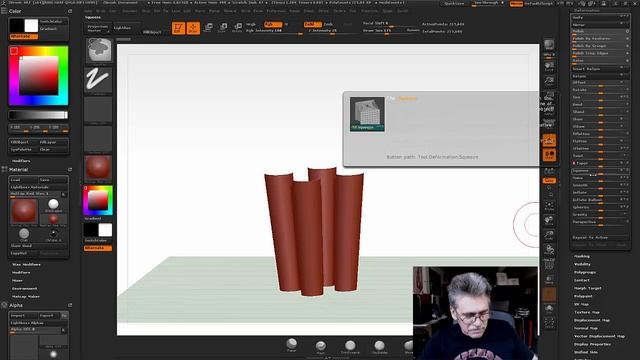Select the Chrome material sphere
Screen dimensions: 640x360
53,234
